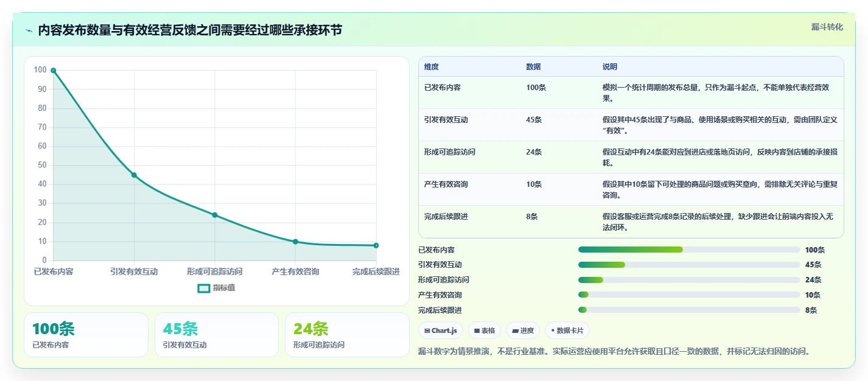Click the 维度 table column header

432,67
